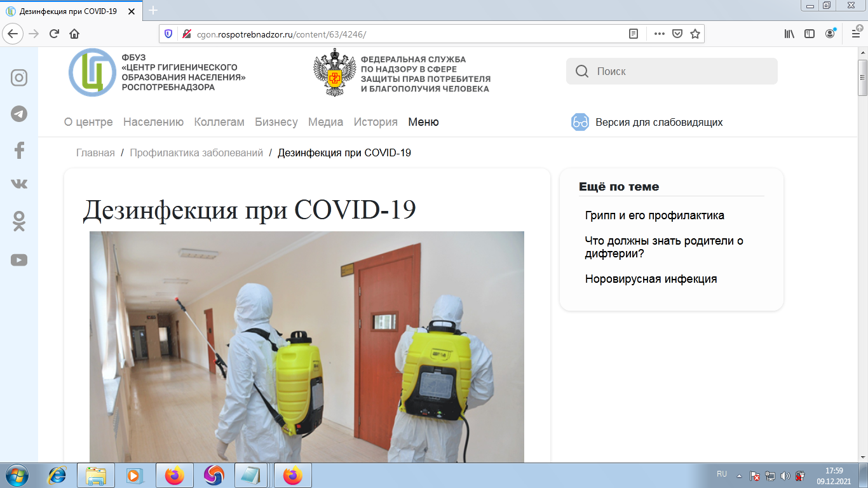This screenshot has width=868, height=488.
Task: Open the Населению menu item
Action: coord(153,122)
